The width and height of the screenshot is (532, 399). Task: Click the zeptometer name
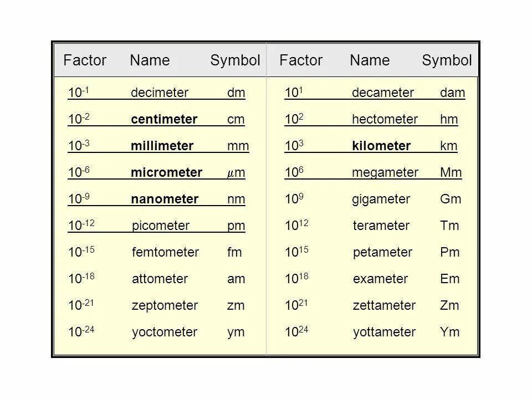(x=165, y=306)
